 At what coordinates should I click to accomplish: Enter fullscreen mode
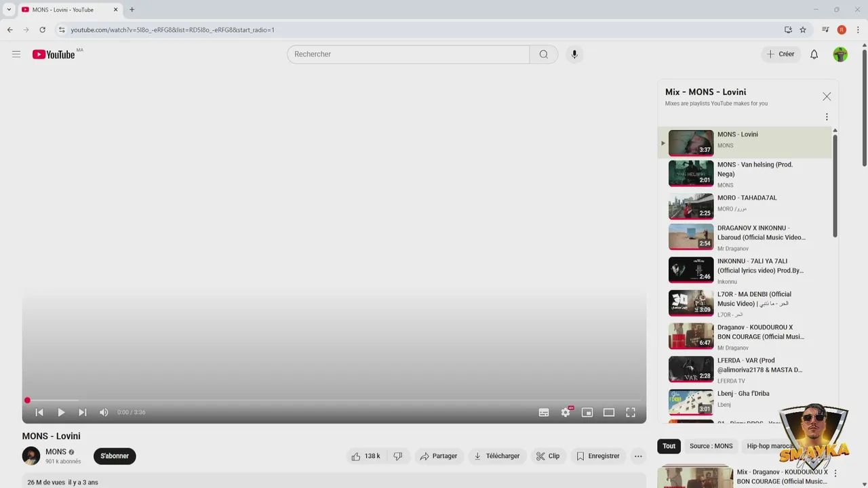tap(631, 412)
